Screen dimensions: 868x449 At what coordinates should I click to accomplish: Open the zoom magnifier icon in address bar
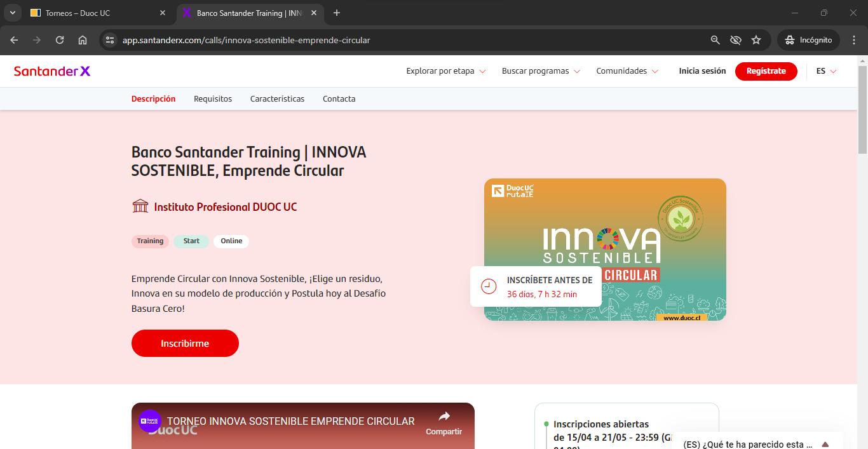point(715,40)
